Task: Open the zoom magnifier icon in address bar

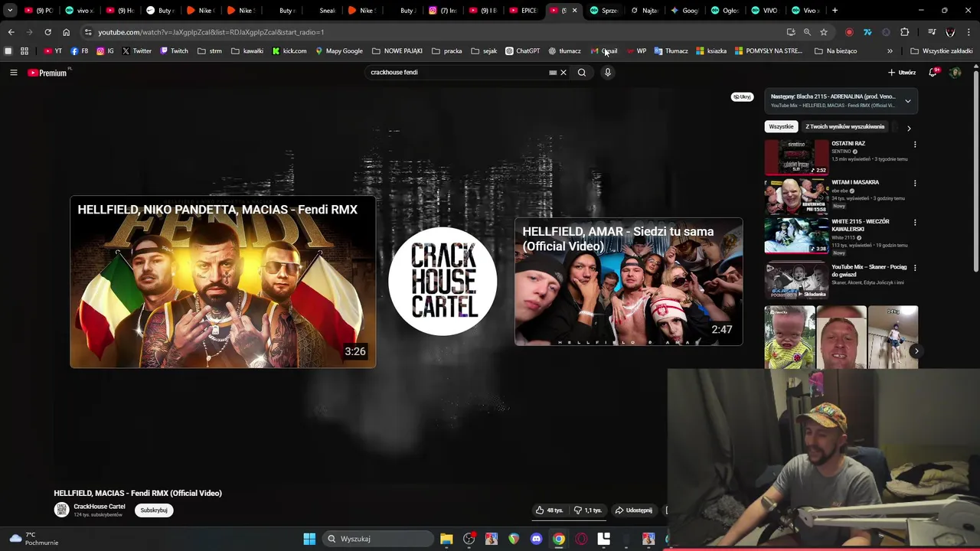Action: pos(807,32)
